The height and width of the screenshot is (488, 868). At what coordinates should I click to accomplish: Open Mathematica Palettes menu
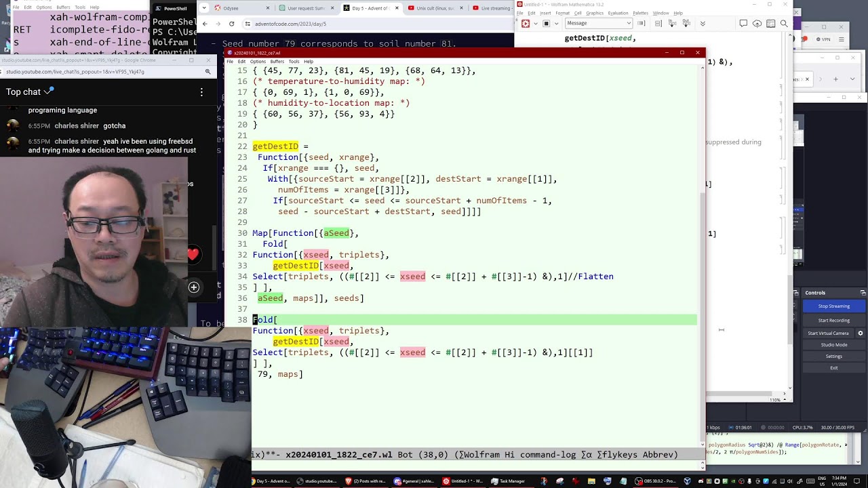click(x=640, y=13)
